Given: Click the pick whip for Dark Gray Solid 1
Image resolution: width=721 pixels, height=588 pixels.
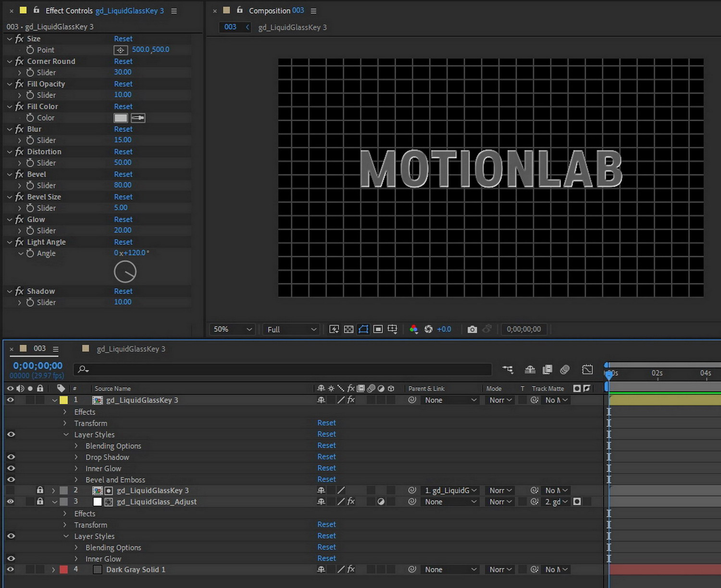Looking at the screenshot, I should (x=412, y=569).
